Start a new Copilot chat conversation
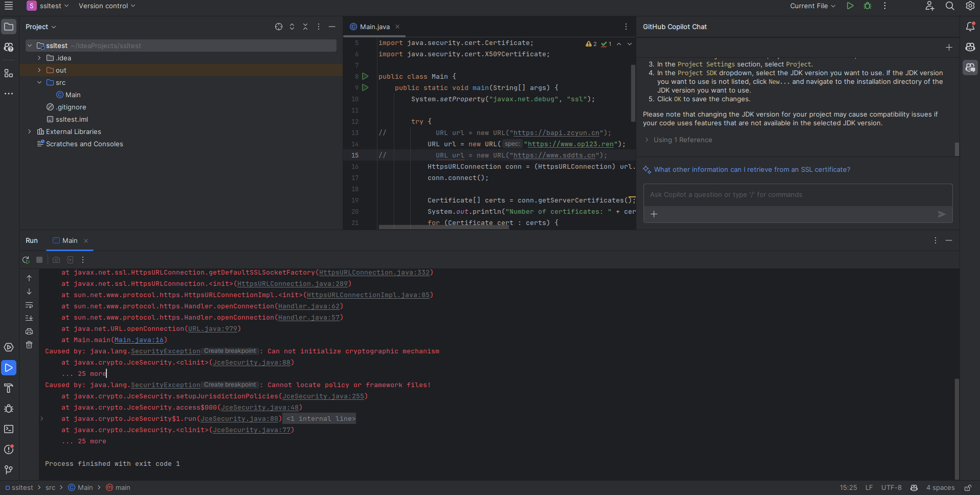Screen dimensions: 980x495 [949, 47]
